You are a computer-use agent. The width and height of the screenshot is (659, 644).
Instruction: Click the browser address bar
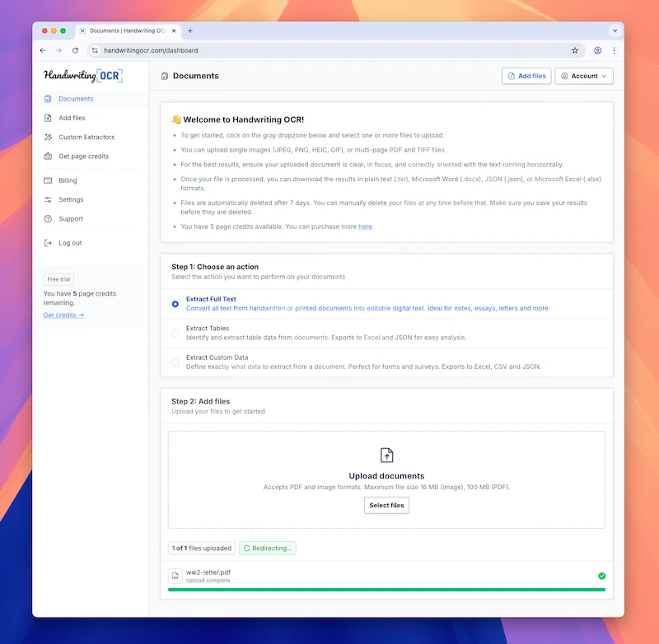tap(329, 50)
